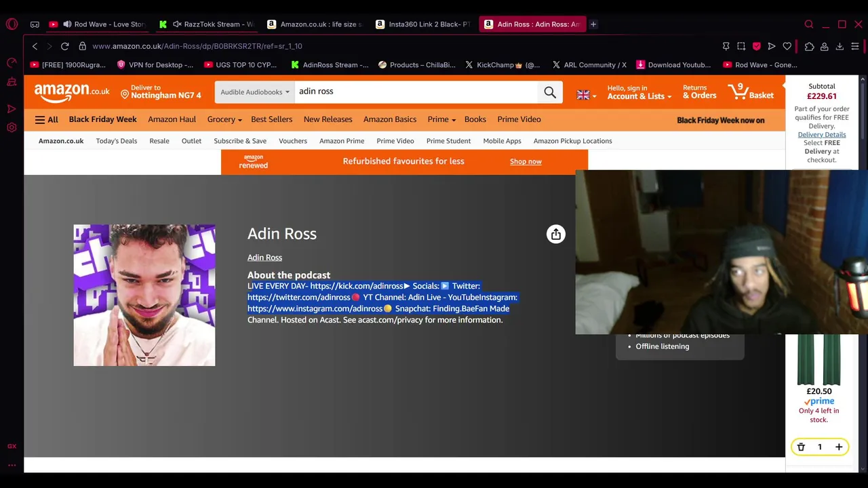Reload the page with the refresh icon
Viewport: 868px width, 488px height.
(64, 46)
